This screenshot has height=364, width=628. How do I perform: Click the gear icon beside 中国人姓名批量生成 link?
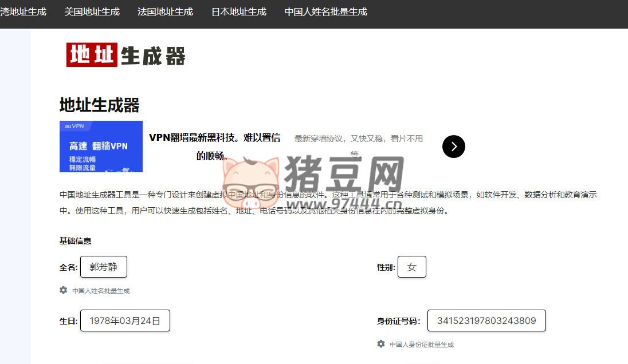[63, 290]
